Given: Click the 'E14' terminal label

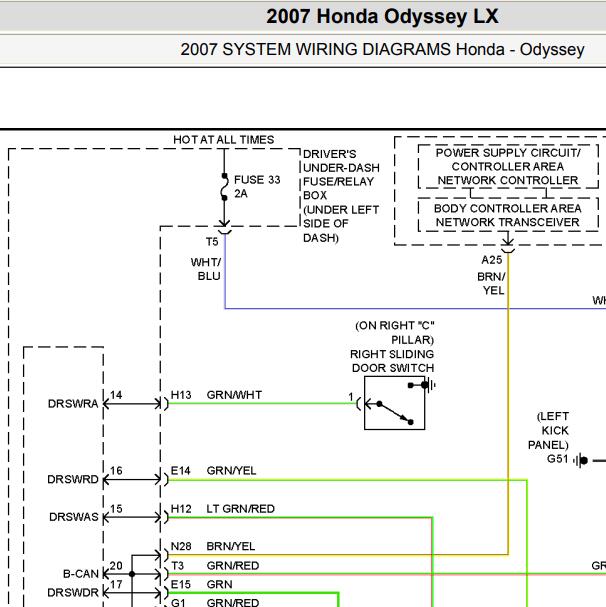Looking at the screenshot, I should (180, 471).
